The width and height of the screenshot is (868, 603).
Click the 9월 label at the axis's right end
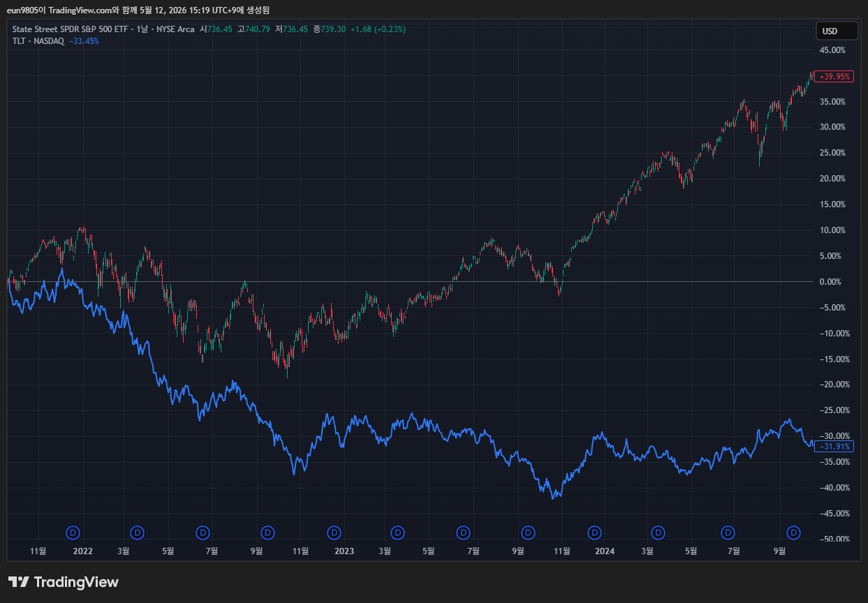tap(779, 551)
